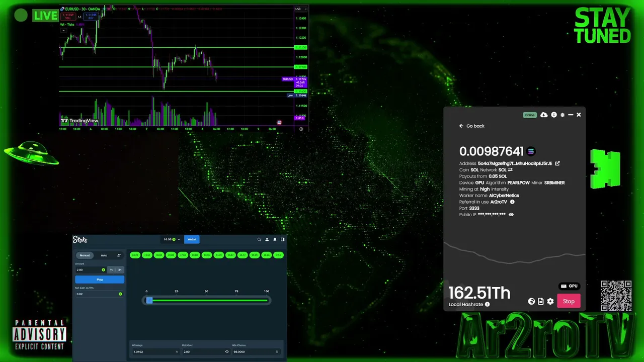Toggle the Stake side panel icon
The width and height of the screenshot is (644, 362).
283,239
